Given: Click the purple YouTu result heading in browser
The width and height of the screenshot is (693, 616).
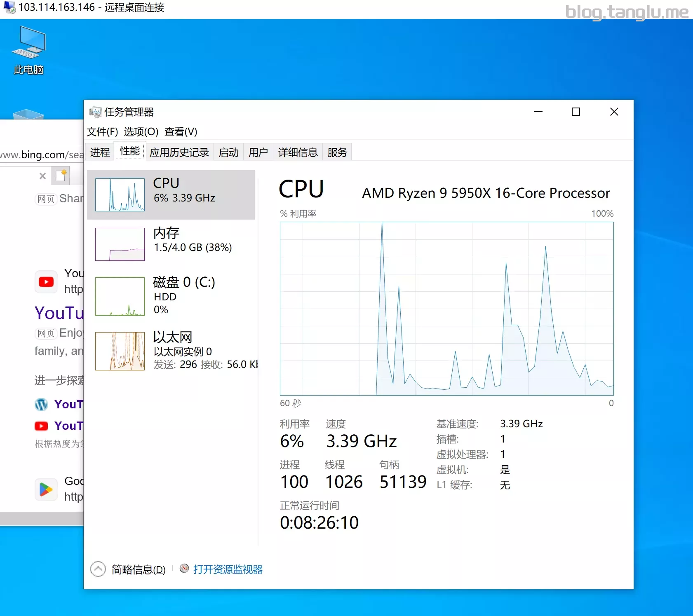Looking at the screenshot, I should tap(59, 313).
